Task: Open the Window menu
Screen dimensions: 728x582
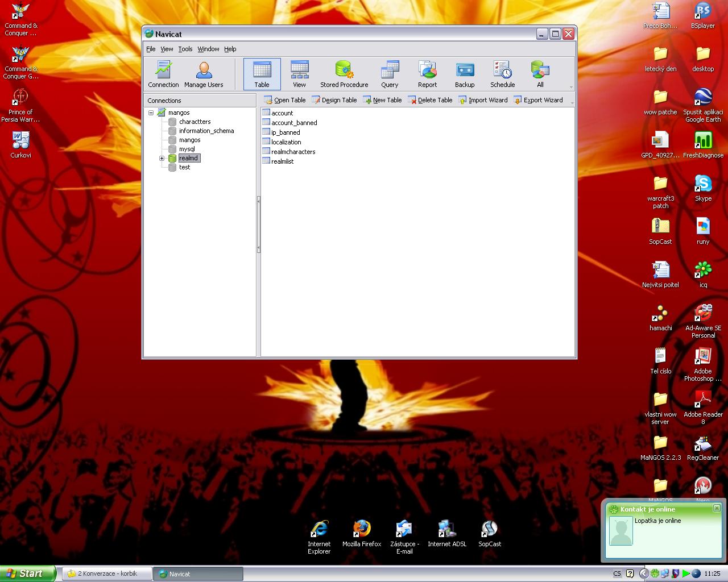Action: pyautogui.click(x=208, y=49)
